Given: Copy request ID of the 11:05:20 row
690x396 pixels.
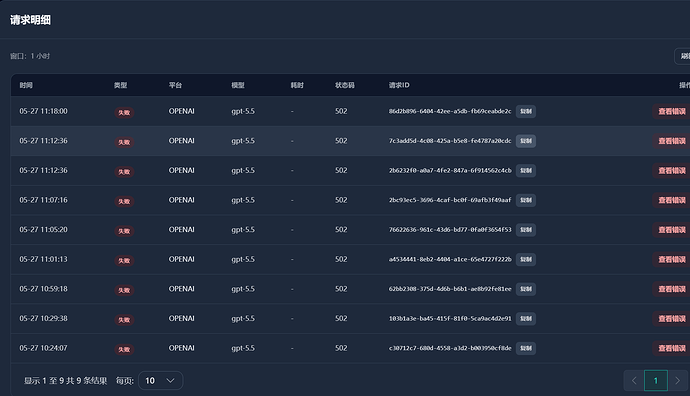Looking at the screenshot, I should pos(526,230).
